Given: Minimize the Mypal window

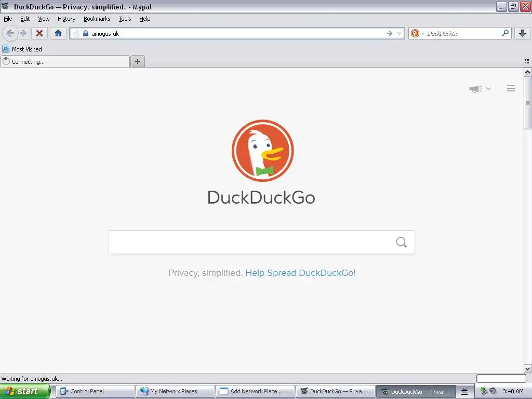Looking at the screenshot, I should [x=501, y=6].
